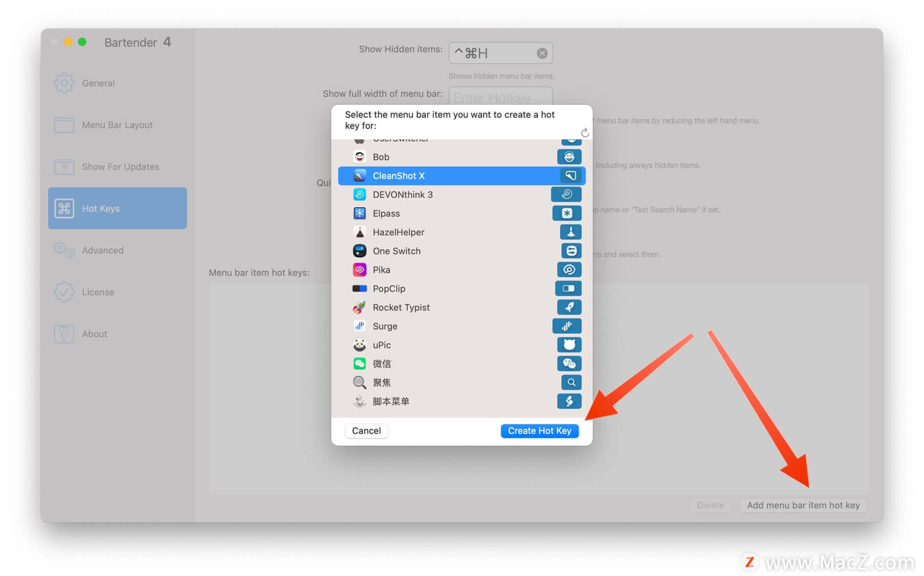Screen dimensions: 924x576
Task: Refresh the menu bar item list
Action: tap(584, 133)
